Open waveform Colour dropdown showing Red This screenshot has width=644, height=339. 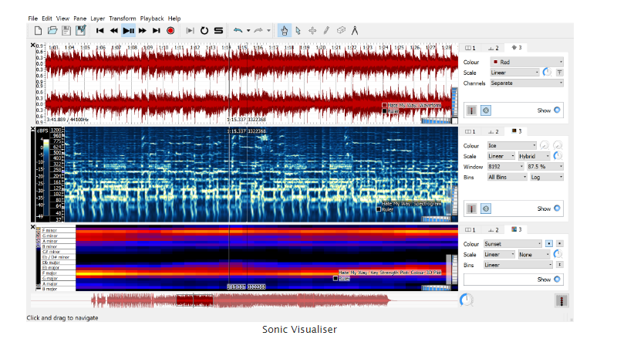[x=527, y=62]
